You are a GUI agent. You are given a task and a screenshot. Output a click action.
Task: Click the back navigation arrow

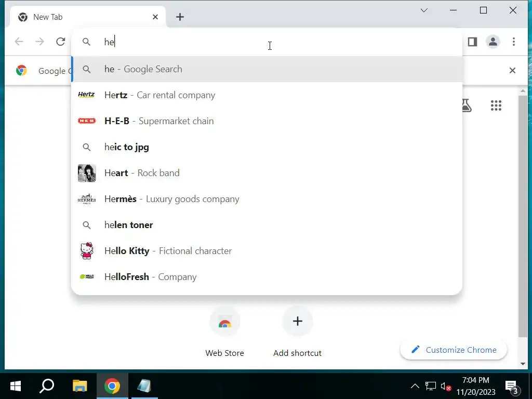pyautogui.click(x=19, y=42)
